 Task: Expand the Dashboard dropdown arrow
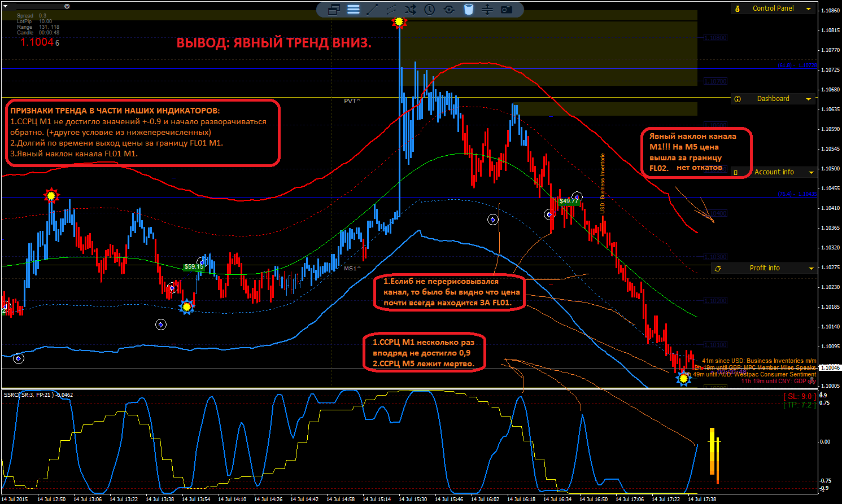[x=809, y=99]
